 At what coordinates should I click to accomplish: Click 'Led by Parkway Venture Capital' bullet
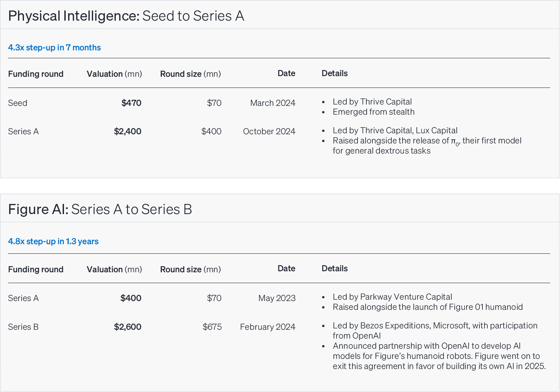pos(392,297)
